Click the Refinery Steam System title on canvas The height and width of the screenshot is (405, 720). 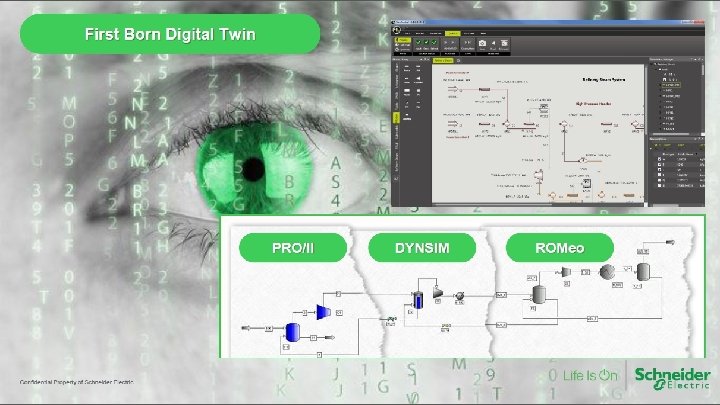pos(604,79)
